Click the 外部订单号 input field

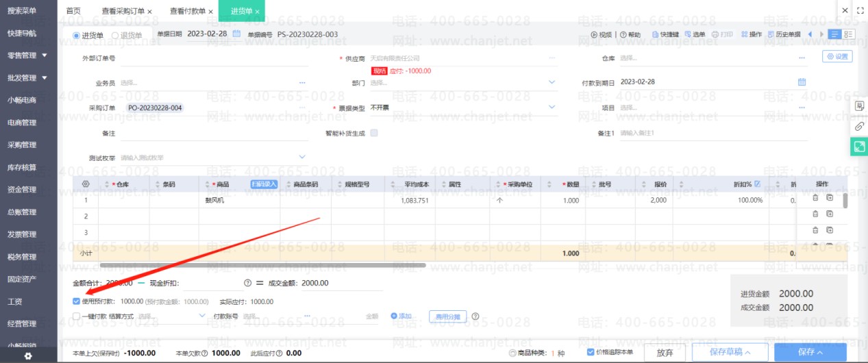coord(214,59)
